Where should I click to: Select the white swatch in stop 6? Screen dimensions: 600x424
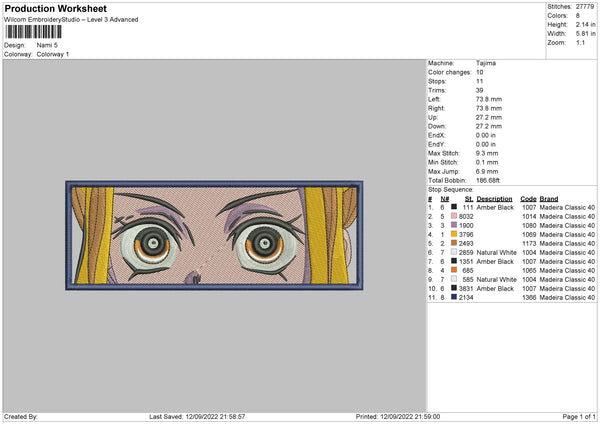click(455, 251)
